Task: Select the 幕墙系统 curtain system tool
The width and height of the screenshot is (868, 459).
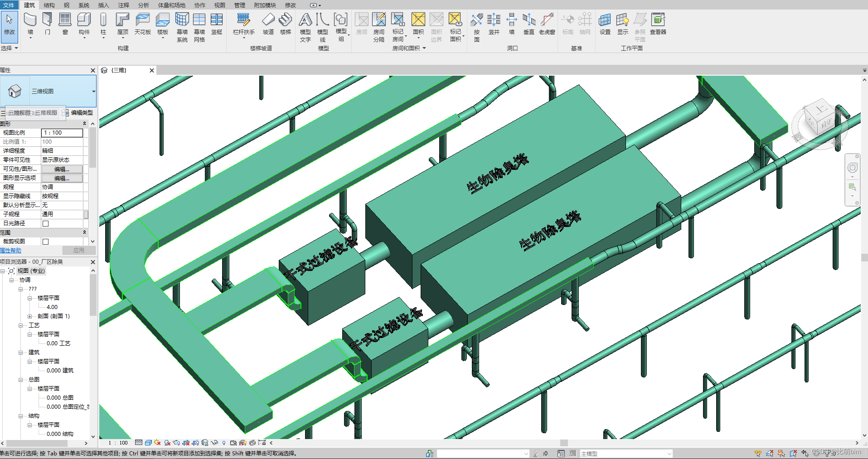Action: click(x=182, y=27)
